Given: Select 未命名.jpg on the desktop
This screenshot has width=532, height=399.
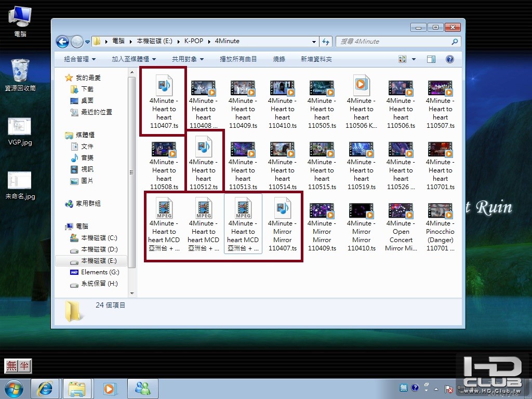Looking at the screenshot, I should pos(20,185).
